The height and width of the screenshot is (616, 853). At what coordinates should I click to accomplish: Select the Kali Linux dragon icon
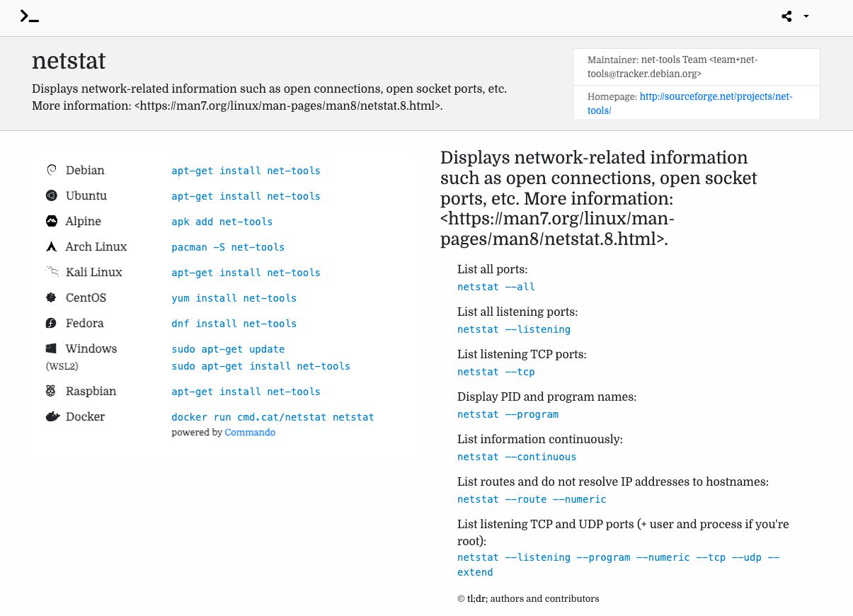point(51,272)
